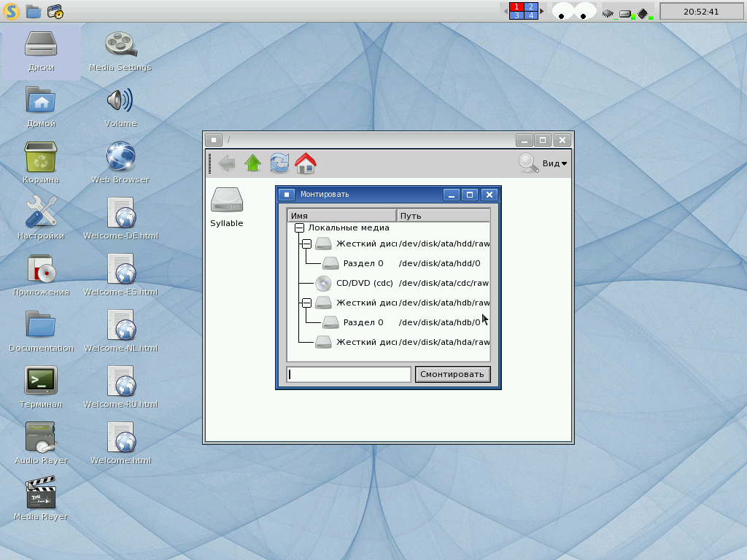The width and height of the screenshot is (747, 560).
Task: Click the green Up arrow in file browser
Action: [x=253, y=163]
